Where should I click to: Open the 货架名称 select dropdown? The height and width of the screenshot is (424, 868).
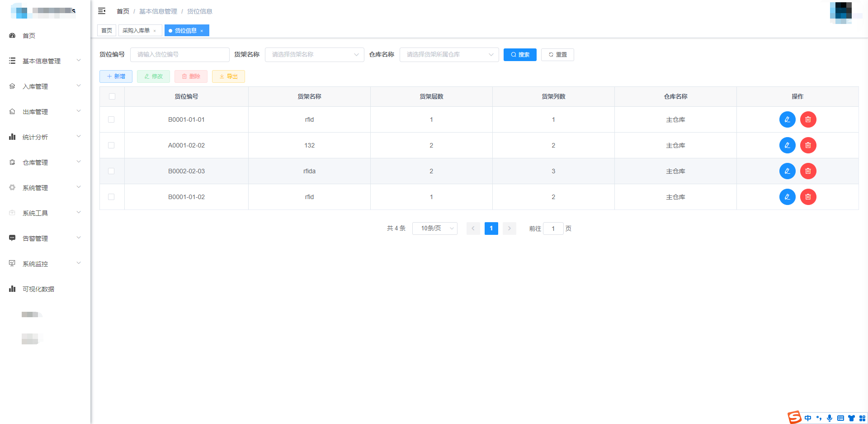tap(314, 55)
